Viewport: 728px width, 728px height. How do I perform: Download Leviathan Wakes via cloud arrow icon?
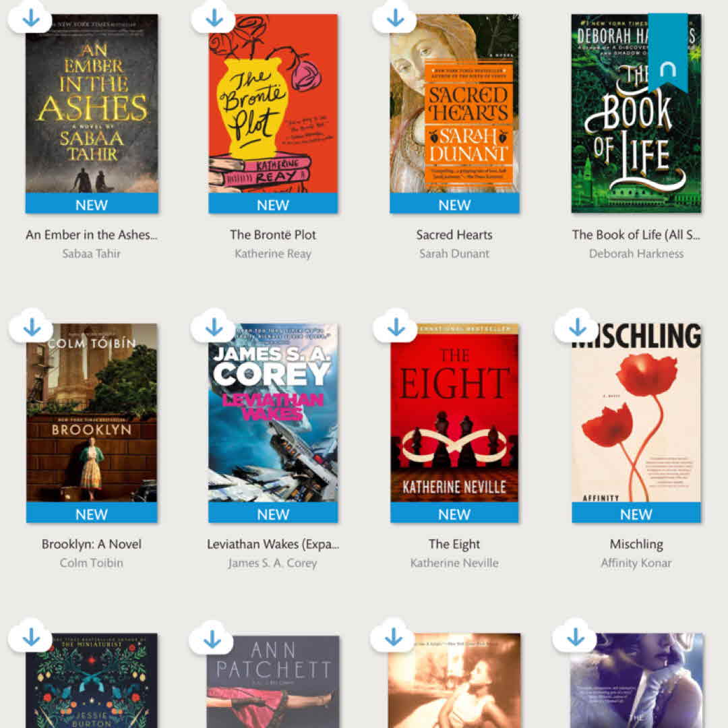(x=213, y=326)
